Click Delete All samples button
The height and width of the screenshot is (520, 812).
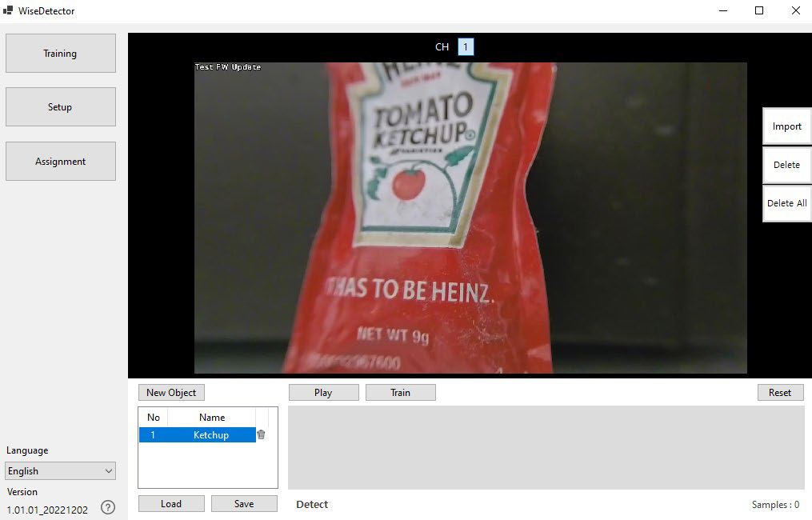coord(786,203)
